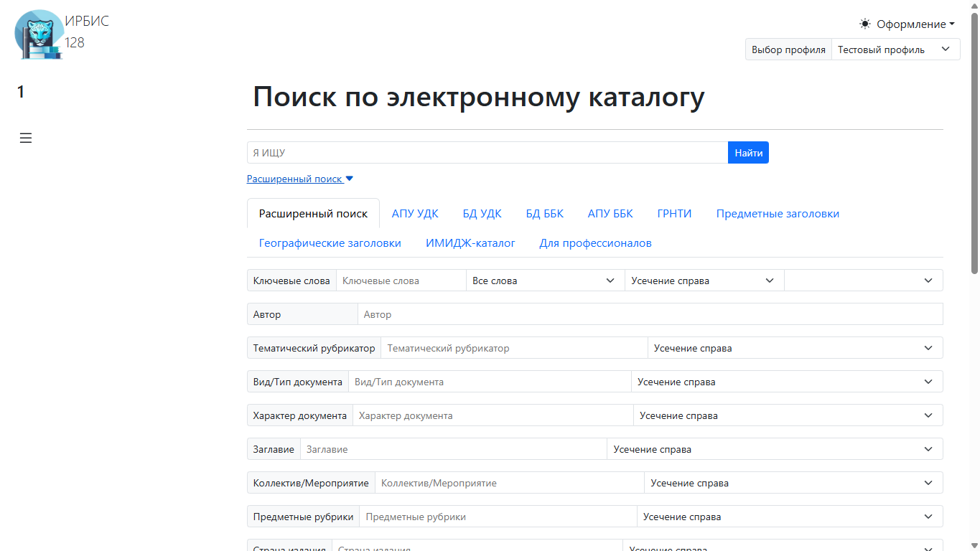
Task: Click the Ключевые слова input field
Action: click(x=401, y=281)
